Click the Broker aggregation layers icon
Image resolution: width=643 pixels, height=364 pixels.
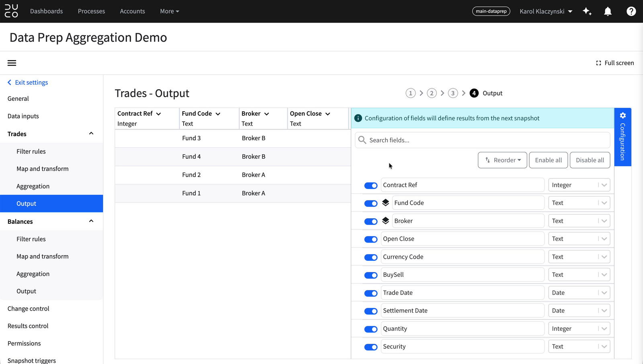click(385, 221)
